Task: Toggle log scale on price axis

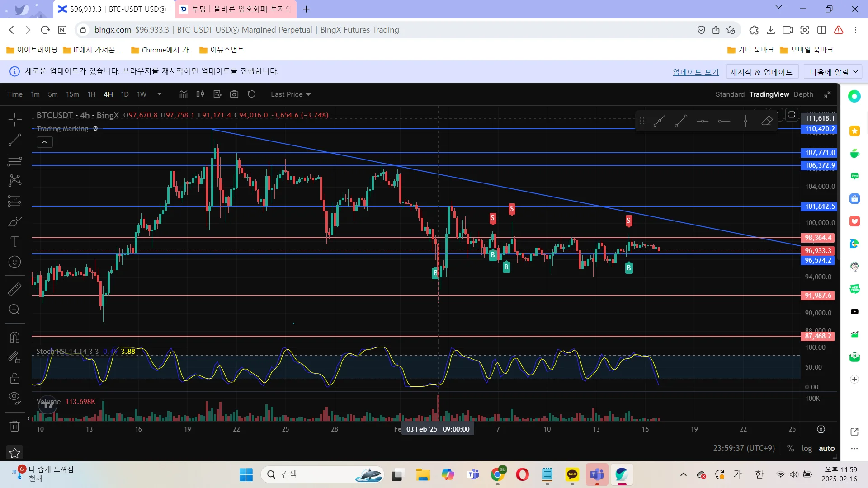Action: [x=807, y=448]
